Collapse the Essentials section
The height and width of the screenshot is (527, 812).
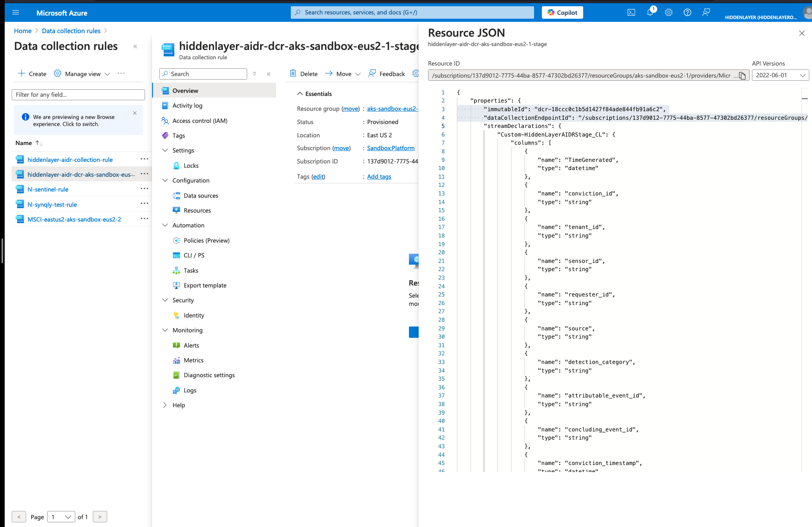click(300, 94)
